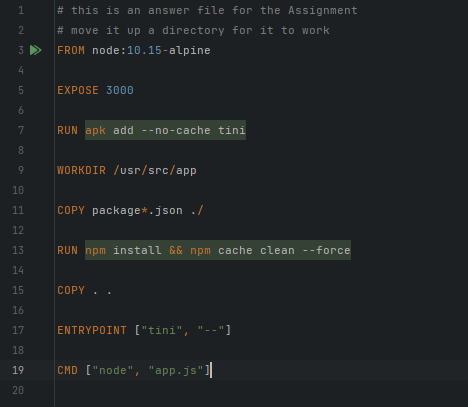Click the RUN keyword on line 7

point(67,130)
